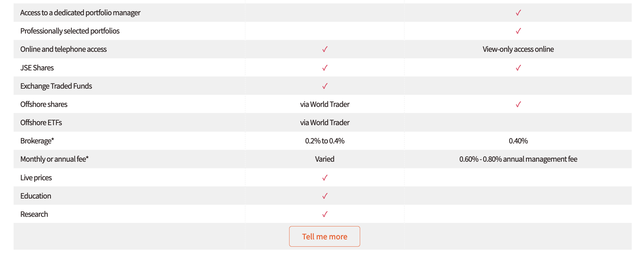Click checkmark in Research row
The height and width of the screenshot is (253, 644).
[325, 214]
